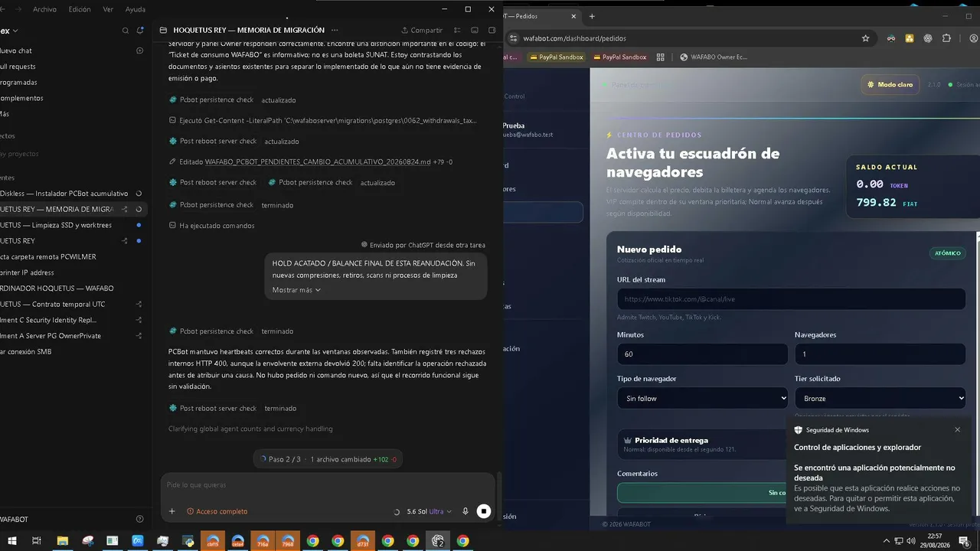Viewport: 980px width, 551px height.
Task: Open first PayPal Sandbox bookmark
Action: click(556, 57)
